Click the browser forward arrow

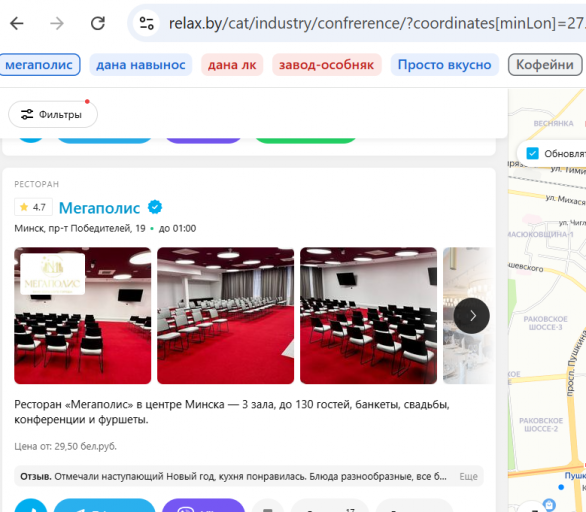(57, 24)
